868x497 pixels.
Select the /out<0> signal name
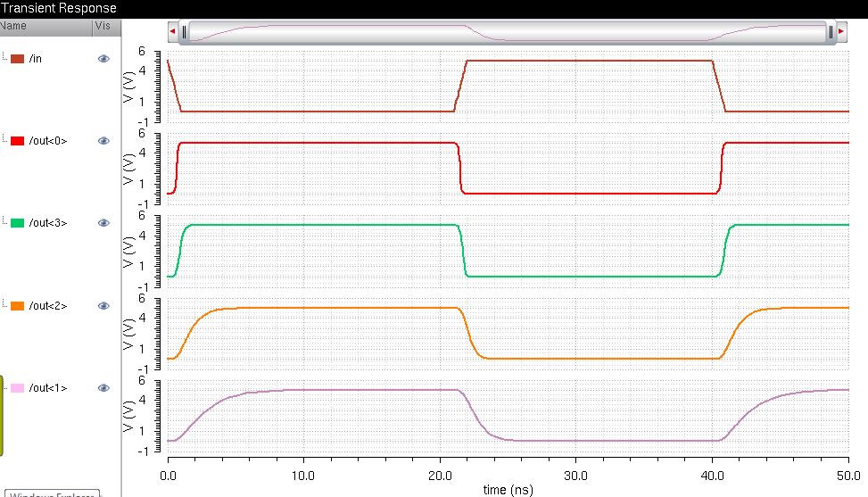[48, 141]
